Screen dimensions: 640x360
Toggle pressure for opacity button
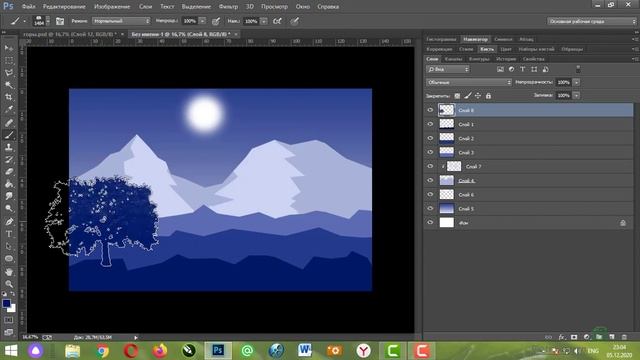(216, 21)
